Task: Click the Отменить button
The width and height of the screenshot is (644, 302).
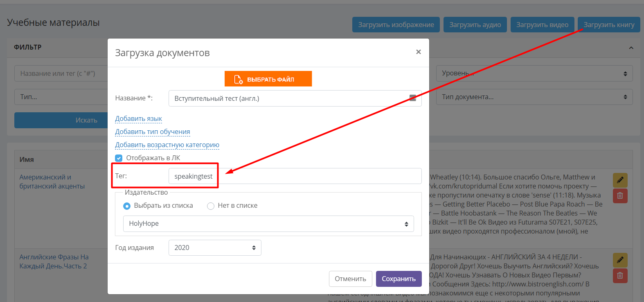Action: click(350, 279)
